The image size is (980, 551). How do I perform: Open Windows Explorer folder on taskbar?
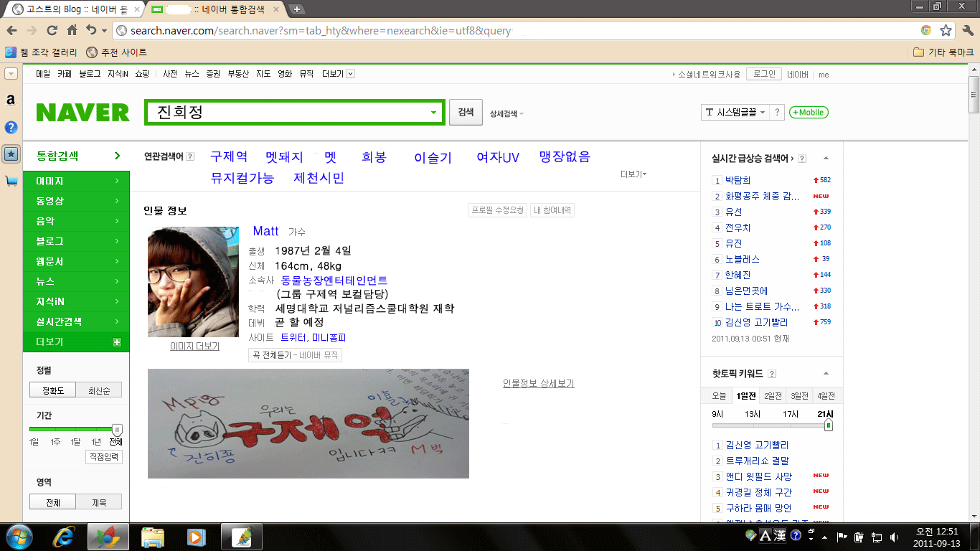click(153, 537)
